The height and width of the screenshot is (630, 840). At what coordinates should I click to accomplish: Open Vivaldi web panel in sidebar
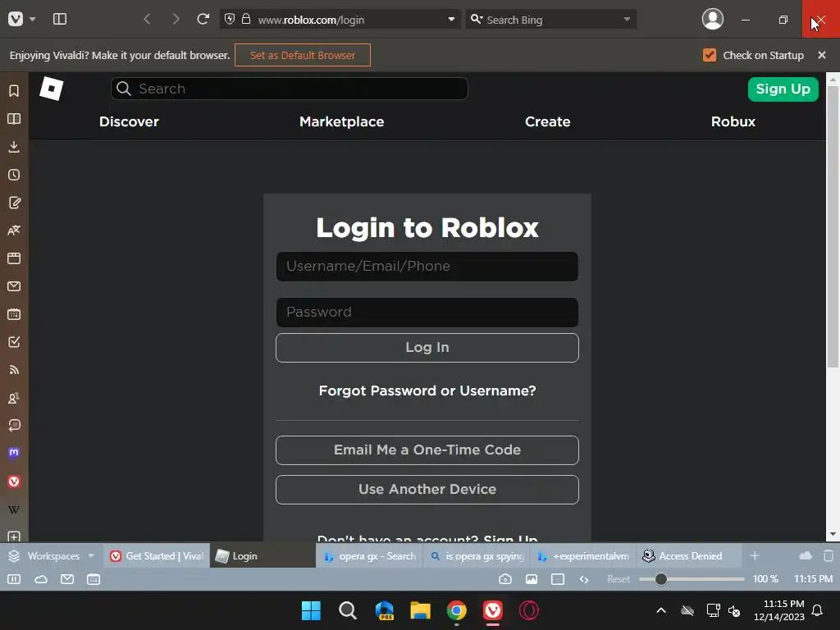pyautogui.click(x=14, y=482)
